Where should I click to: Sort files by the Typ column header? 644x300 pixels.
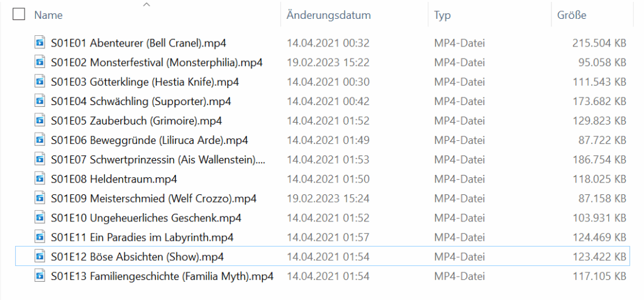tap(442, 15)
